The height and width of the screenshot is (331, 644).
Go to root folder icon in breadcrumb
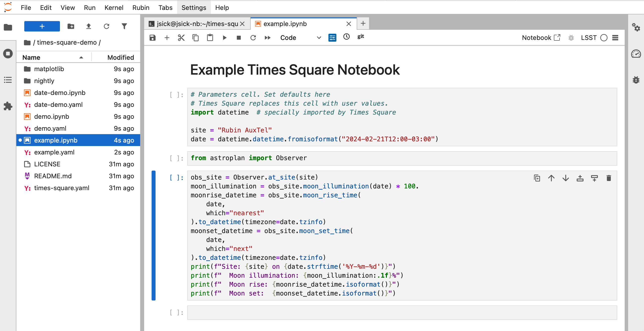click(27, 43)
